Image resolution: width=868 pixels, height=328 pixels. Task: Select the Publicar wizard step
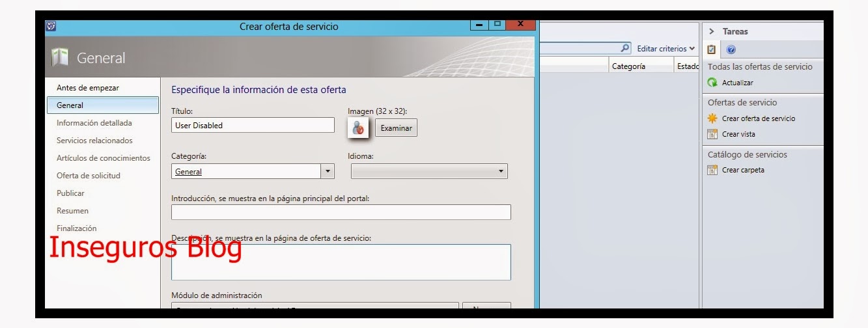click(71, 193)
